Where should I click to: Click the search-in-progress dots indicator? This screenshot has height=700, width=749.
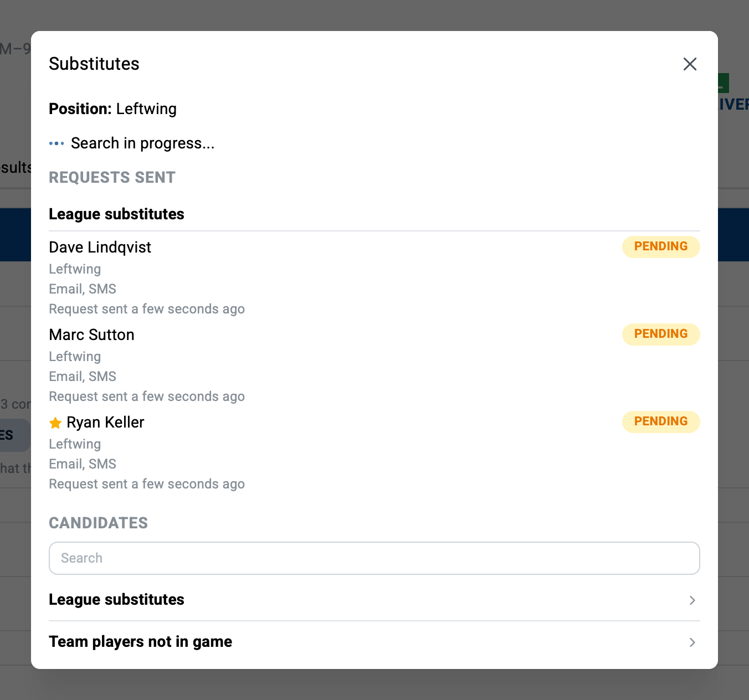click(x=57, y=143)
